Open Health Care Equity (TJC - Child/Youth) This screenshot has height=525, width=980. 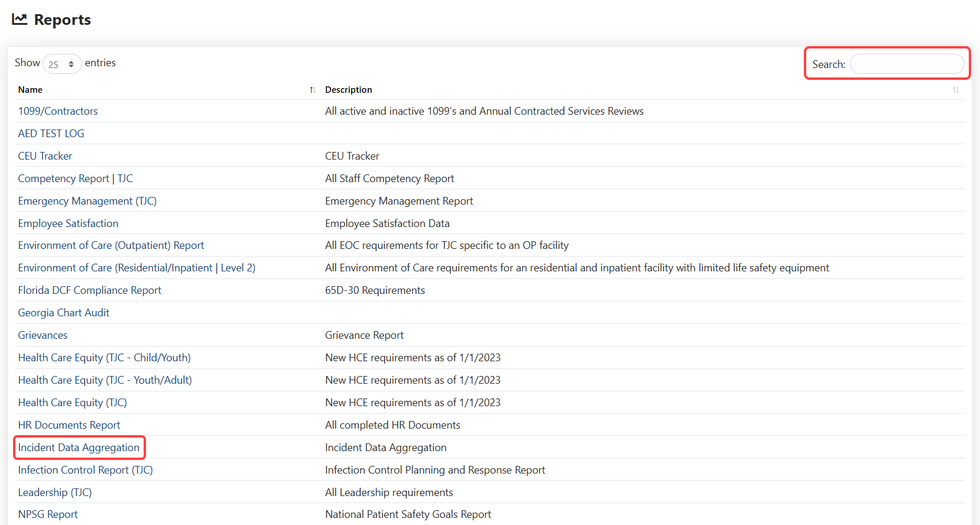104,358
